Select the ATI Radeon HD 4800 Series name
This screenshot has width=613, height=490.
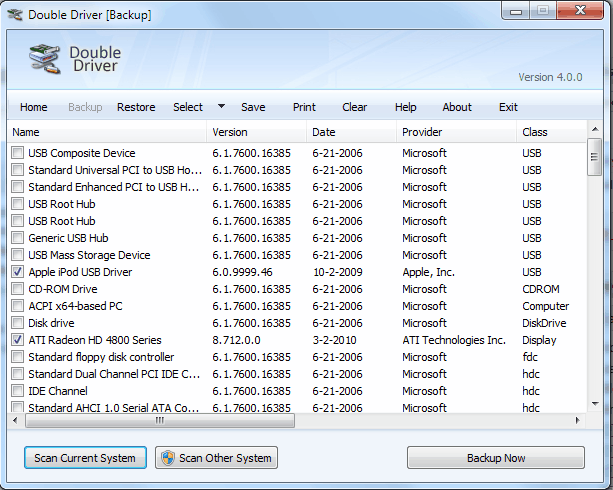point(95,340)
